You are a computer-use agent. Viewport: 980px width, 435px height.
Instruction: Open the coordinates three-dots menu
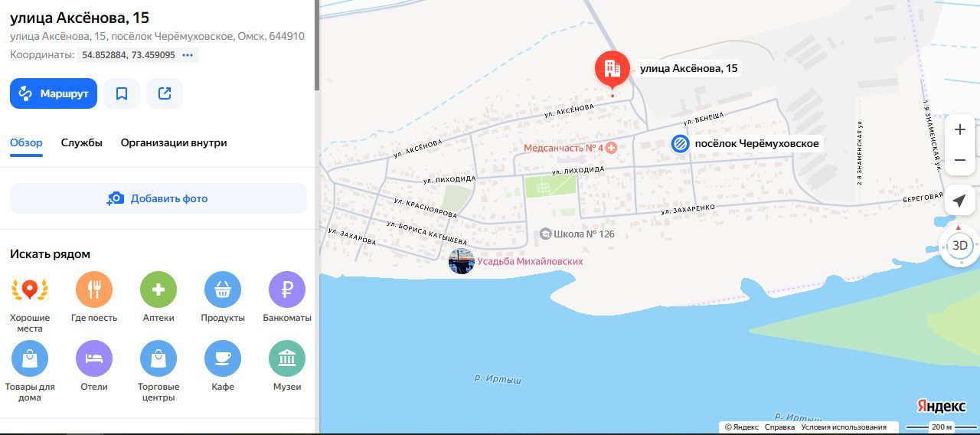tap(188, 55)
